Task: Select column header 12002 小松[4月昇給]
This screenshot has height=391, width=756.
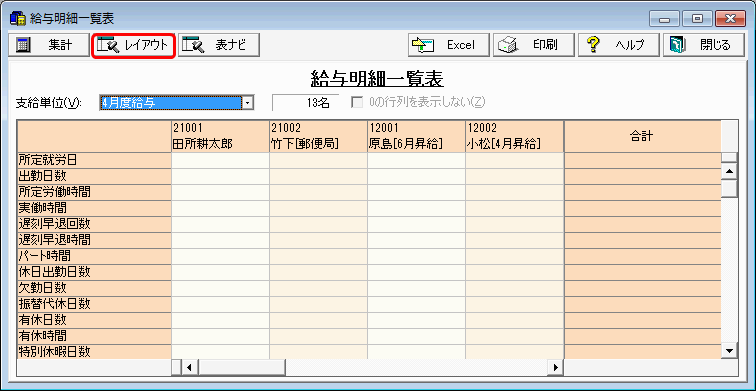Action: (515, 136)
